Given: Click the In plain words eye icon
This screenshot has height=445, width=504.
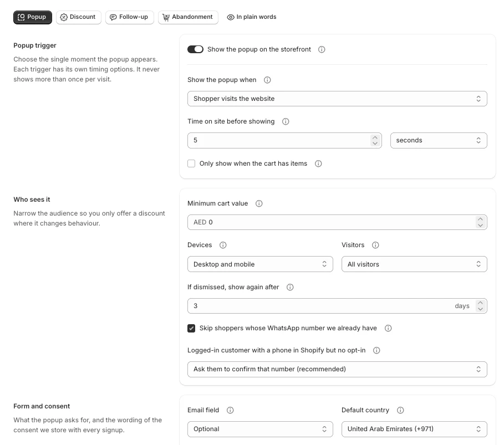Looking at the screenshot, I should tap(231, 17).
